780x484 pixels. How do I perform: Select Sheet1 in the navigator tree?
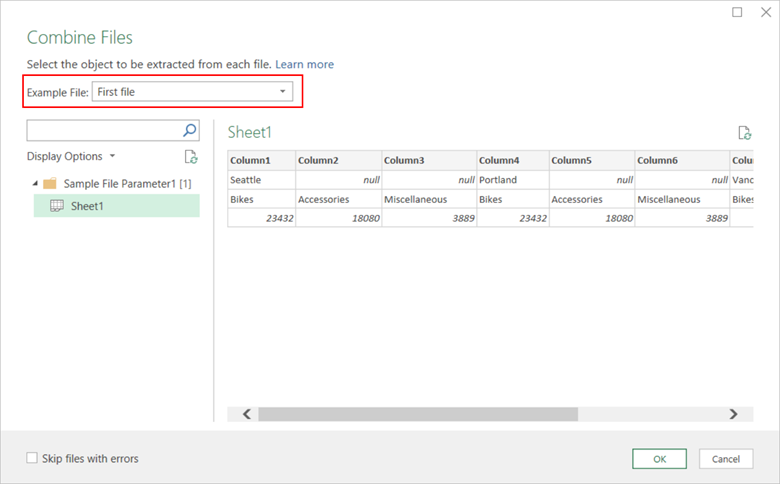(x=116, y=206)
